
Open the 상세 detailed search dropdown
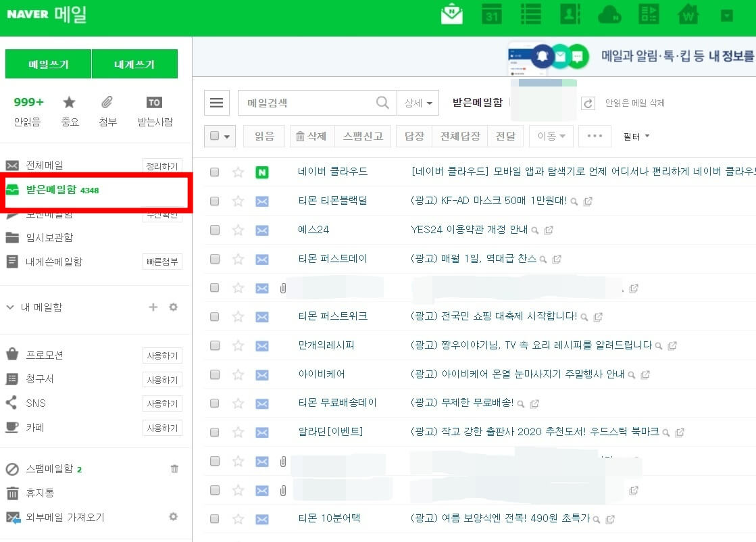click(x=418, y=103)
